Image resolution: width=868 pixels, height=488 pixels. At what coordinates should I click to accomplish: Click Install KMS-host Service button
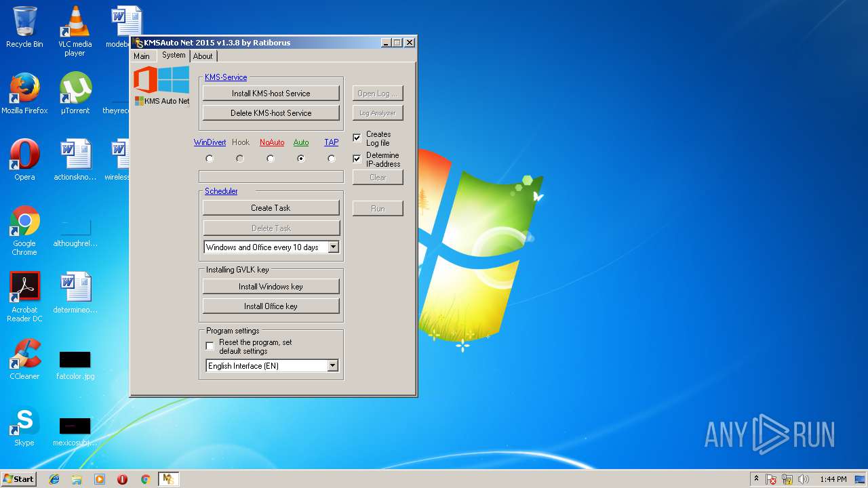[271, 94]
